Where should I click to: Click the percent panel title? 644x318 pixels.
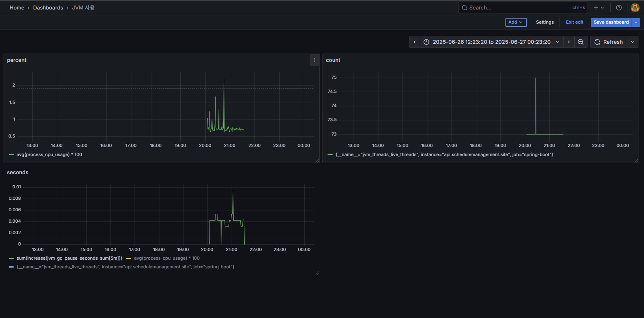17,60
